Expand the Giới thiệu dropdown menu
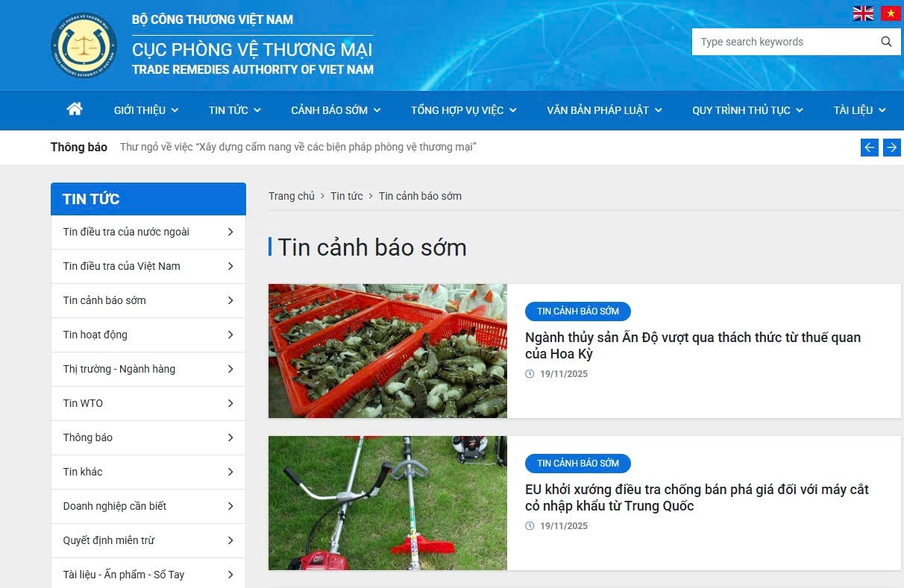This screenshot has height=588, width=904. click(x=145, y=110)
